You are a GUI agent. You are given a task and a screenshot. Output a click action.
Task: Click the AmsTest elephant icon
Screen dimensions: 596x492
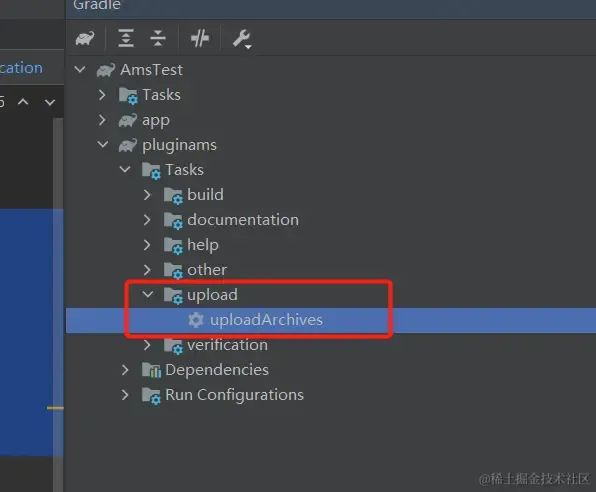coord(106,70)
